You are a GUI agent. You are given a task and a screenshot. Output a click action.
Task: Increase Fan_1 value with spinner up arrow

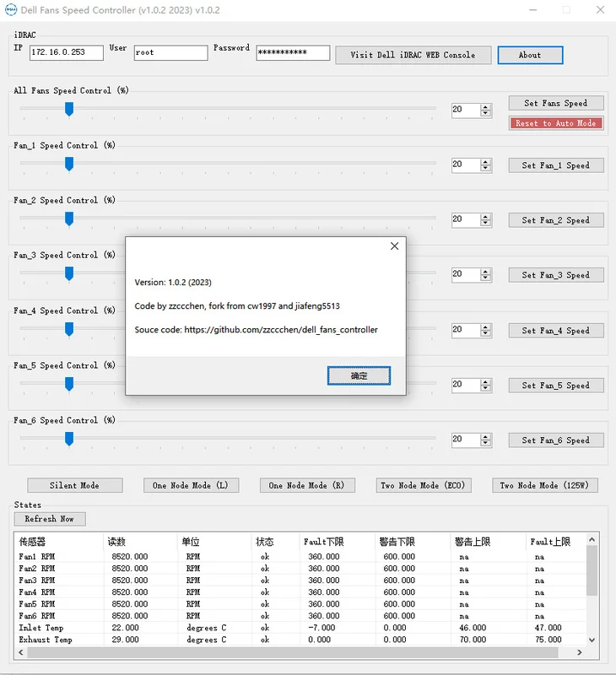pos(485,161)
